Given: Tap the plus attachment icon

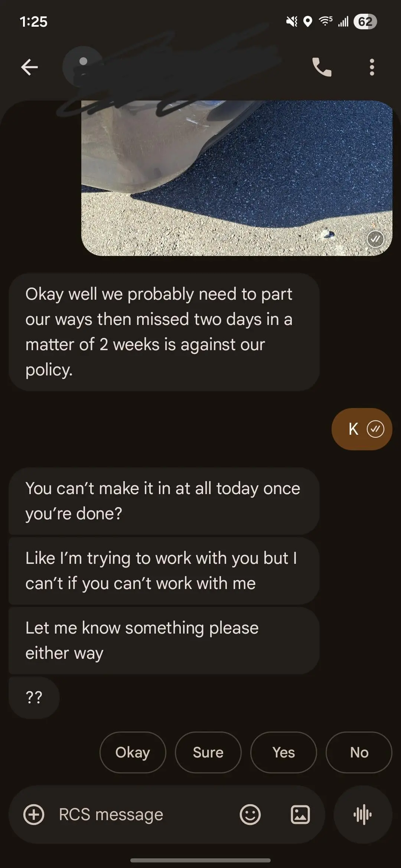Looking at the screenshot, I should point(34,815).
